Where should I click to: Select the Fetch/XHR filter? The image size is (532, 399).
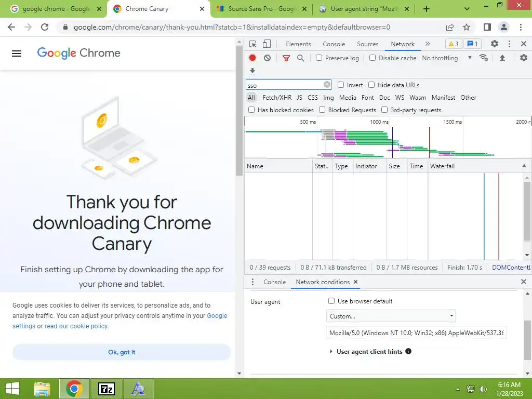pos(277,97)
